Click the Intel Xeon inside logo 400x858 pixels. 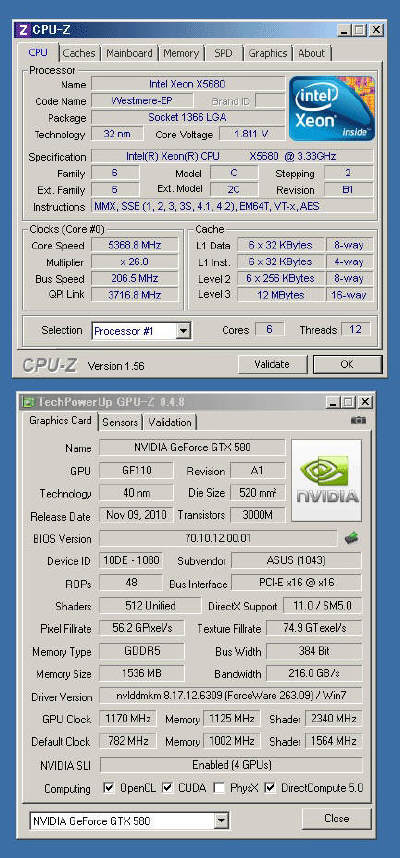(332, 108)
